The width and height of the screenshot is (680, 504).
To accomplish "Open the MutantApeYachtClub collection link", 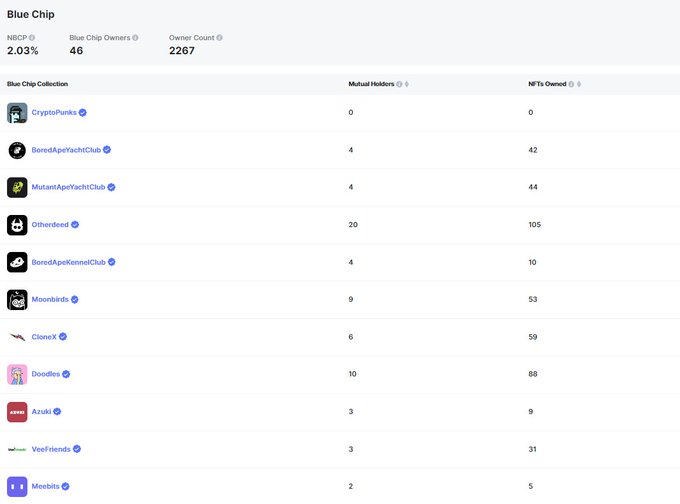I will (x=68, y=187).
